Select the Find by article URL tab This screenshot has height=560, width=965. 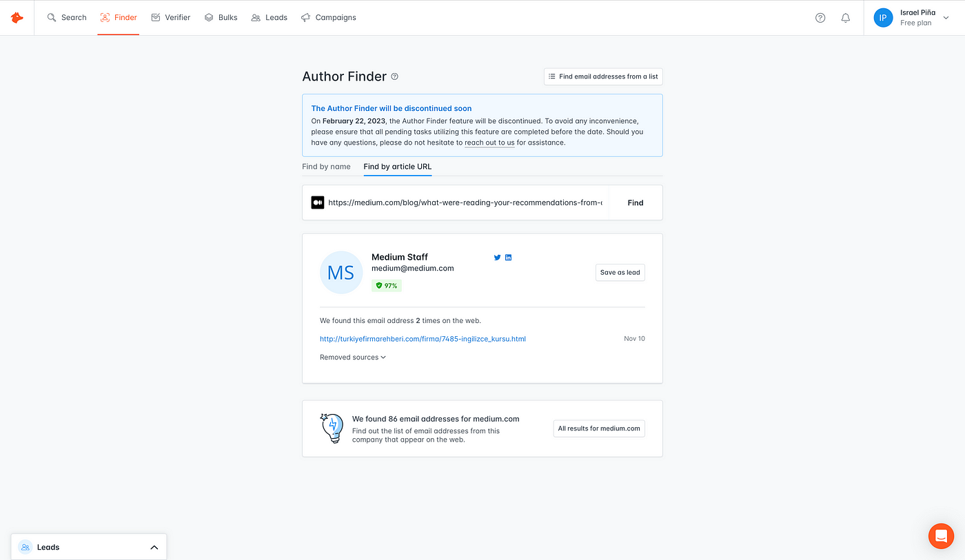click(x=398, y=167)
